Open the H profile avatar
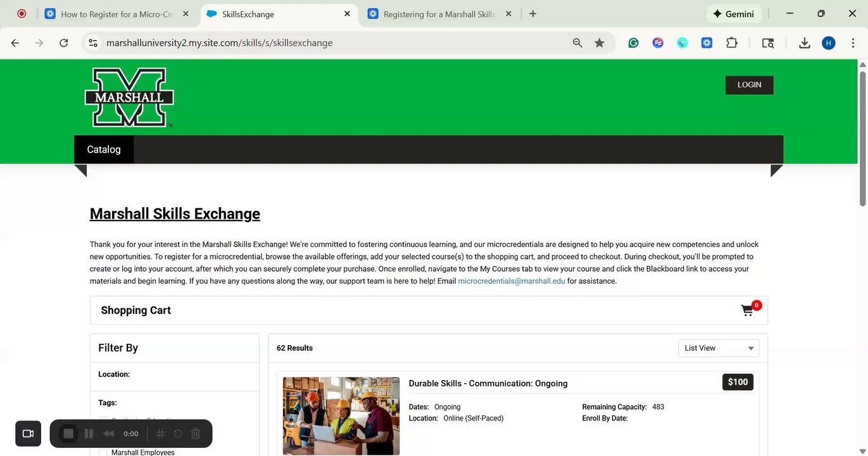Screen dimensions: 868x456 click(x=829, y=43)
